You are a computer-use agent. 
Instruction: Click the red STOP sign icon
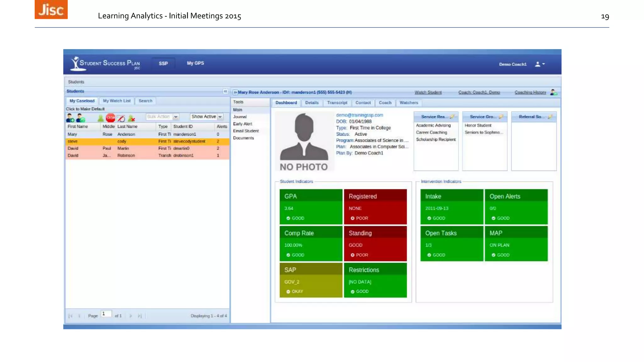110,118
